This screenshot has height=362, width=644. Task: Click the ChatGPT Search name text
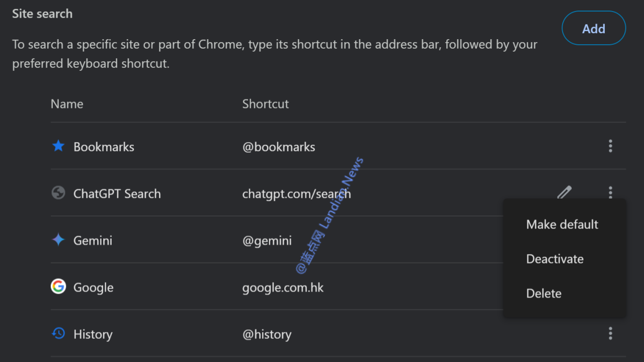117,194
